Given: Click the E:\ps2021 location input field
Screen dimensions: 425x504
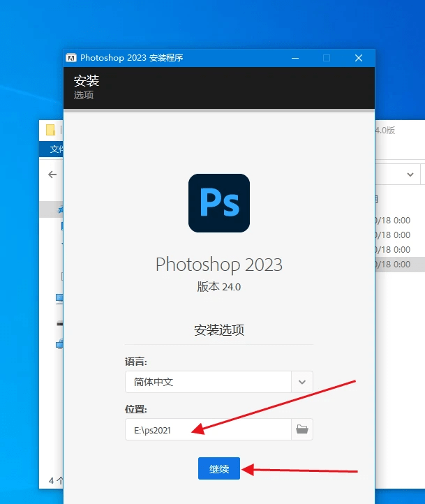Looking at the screenshot, I should [x=208, y=429].
